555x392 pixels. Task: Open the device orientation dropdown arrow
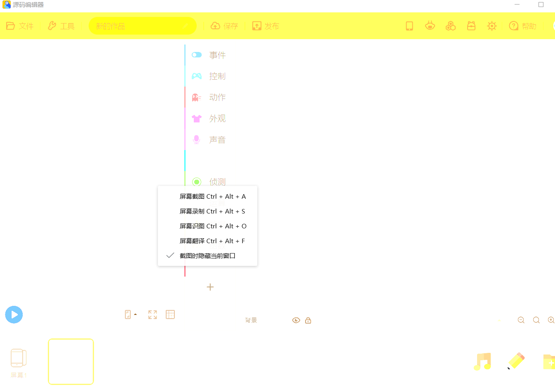[x=135, y=315]
